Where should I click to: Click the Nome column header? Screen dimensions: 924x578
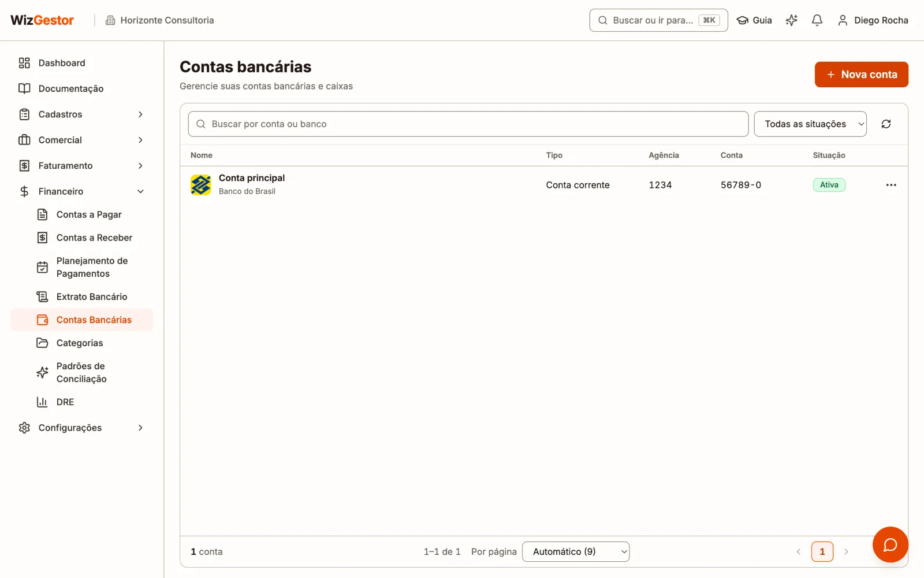click(202, 155)
